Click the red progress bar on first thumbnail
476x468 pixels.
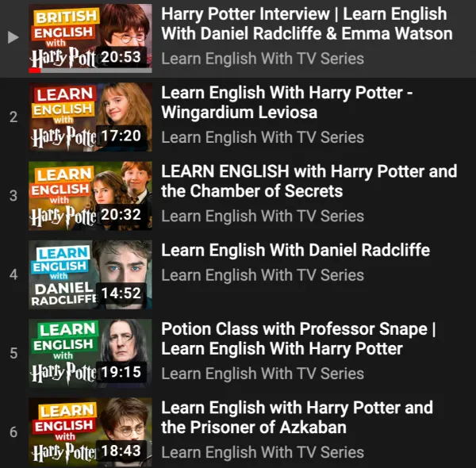pos(35,71)
